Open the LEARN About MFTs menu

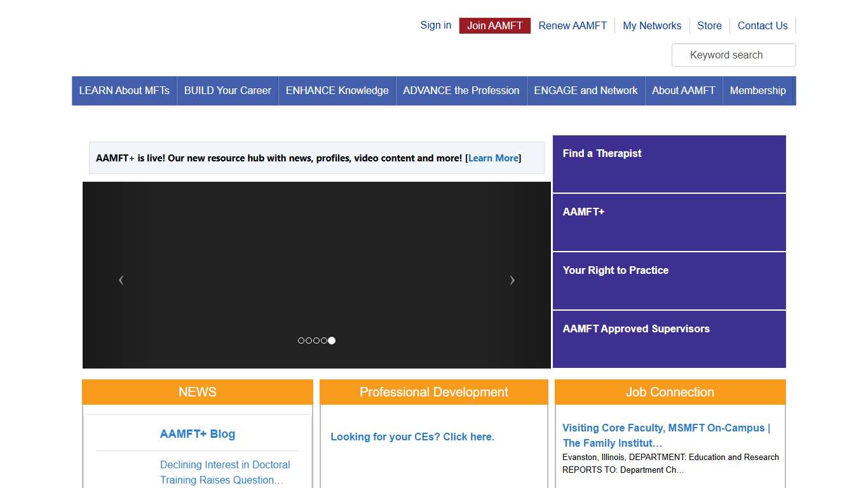click(124, 90)
